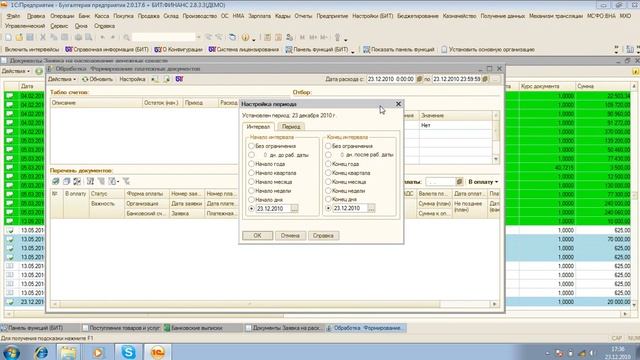Screen dimensions: 640x360
Task: Open the 'Операции' menu
Action: click(62, 16)
